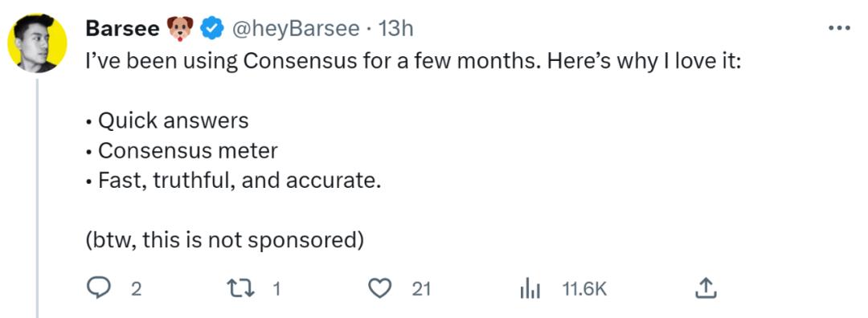Retweet the post using the arrows icon

click(240, 288)
